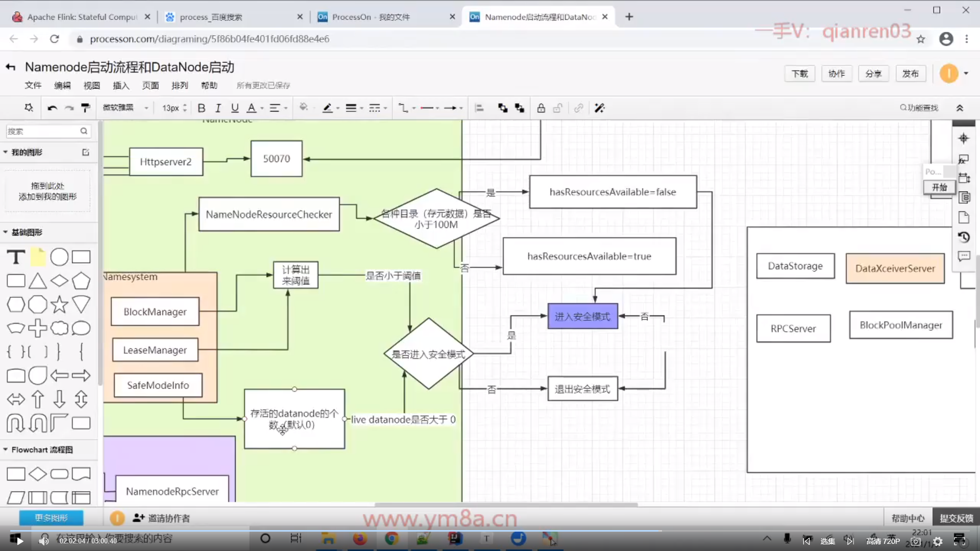
Task: Switch to the ProcessOn 我的文件 tab
Action: click(371, 17)
